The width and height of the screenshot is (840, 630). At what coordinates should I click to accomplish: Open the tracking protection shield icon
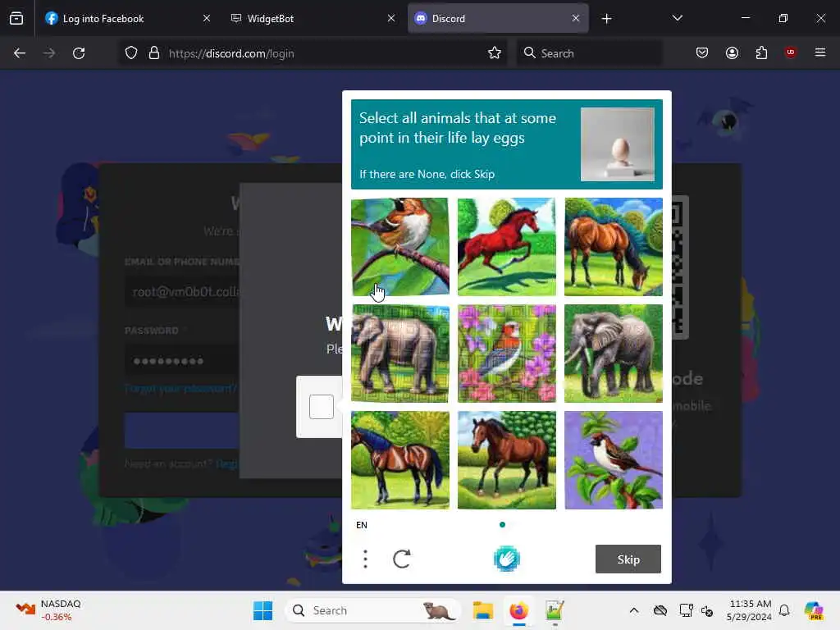131,53
